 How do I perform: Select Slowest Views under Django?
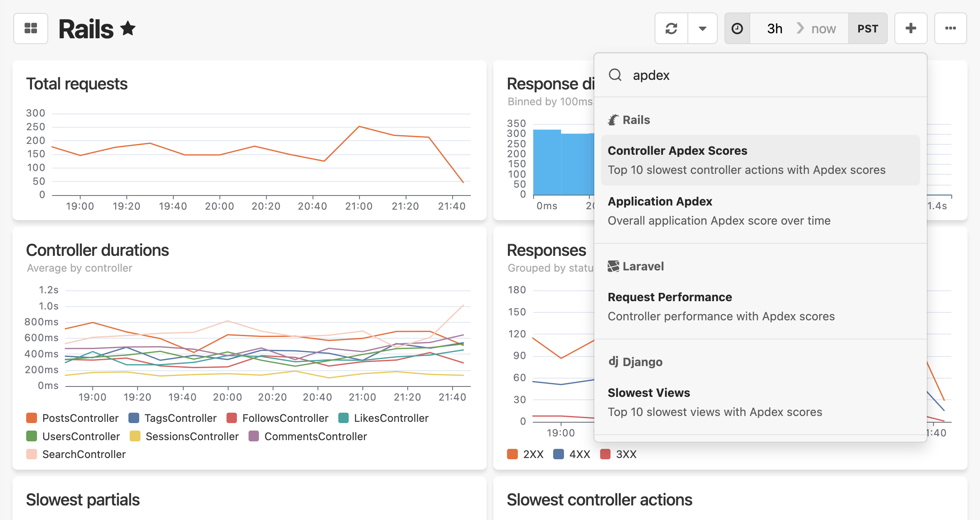point(648,392)
